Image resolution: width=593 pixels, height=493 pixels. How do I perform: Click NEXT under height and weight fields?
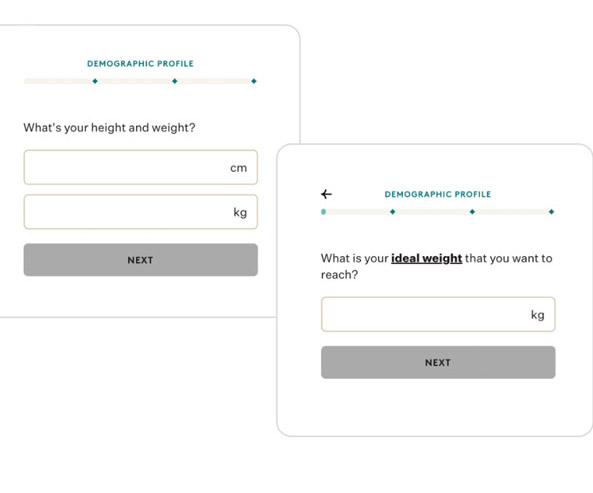(141, 260)
